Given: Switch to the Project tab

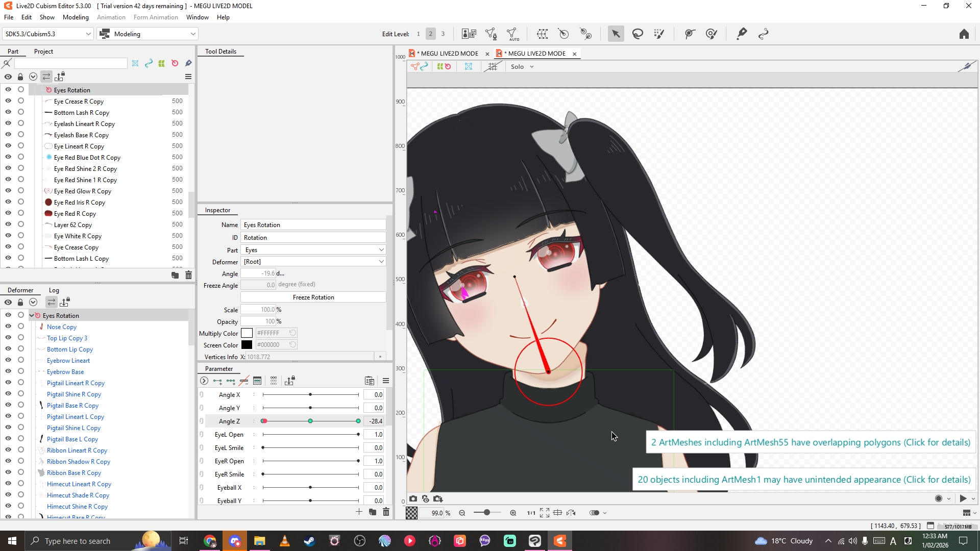Looking at the screenshot, I should pyautogui.click(x=43, y=52).
